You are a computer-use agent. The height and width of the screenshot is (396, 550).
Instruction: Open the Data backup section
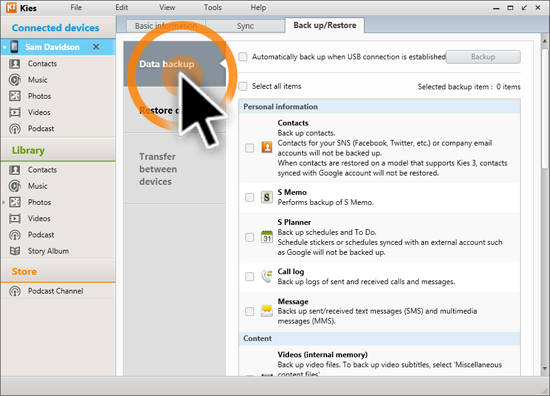pos(175,64)
